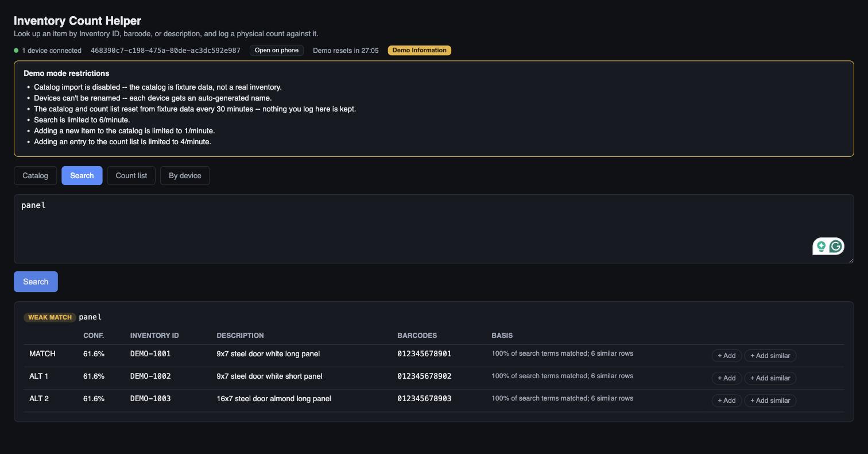Viewport: 868px width, 454px height.
Task: Click the BARCODES column header
Action: pos(417,336)
